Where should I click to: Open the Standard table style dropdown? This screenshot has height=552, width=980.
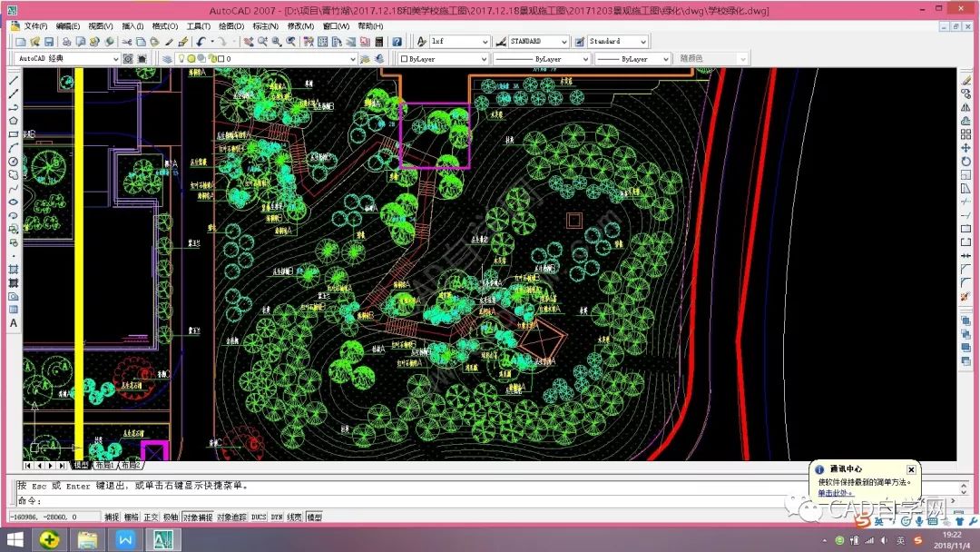point(618,41)
